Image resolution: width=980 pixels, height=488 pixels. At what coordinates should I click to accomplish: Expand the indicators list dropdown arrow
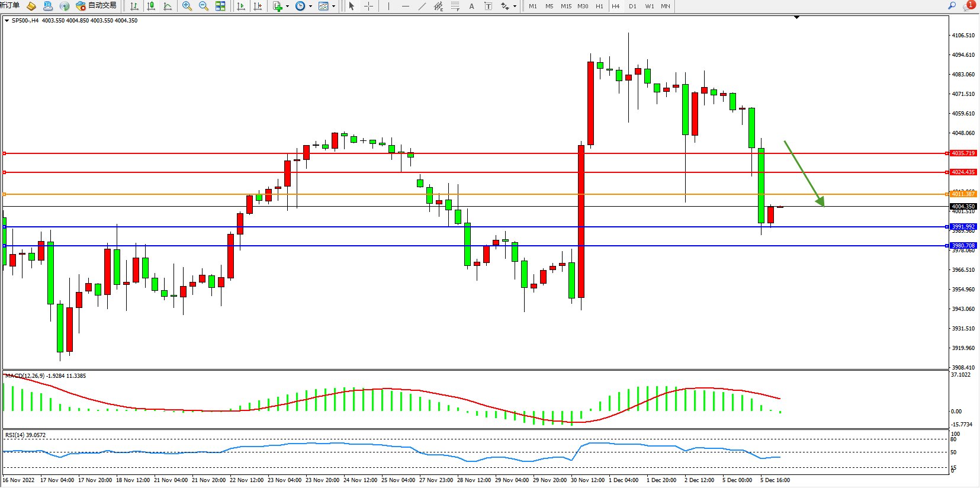coord(288,7)
